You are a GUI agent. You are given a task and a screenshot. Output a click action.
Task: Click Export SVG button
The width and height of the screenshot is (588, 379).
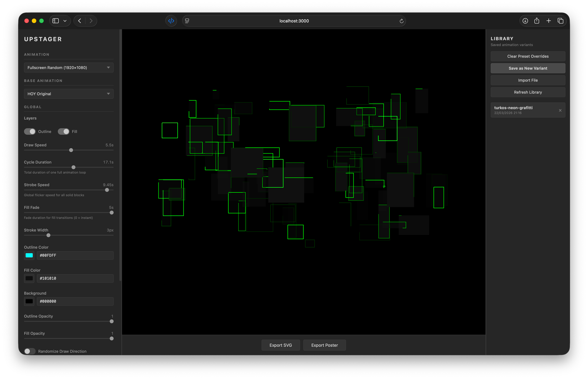[280, 345]
